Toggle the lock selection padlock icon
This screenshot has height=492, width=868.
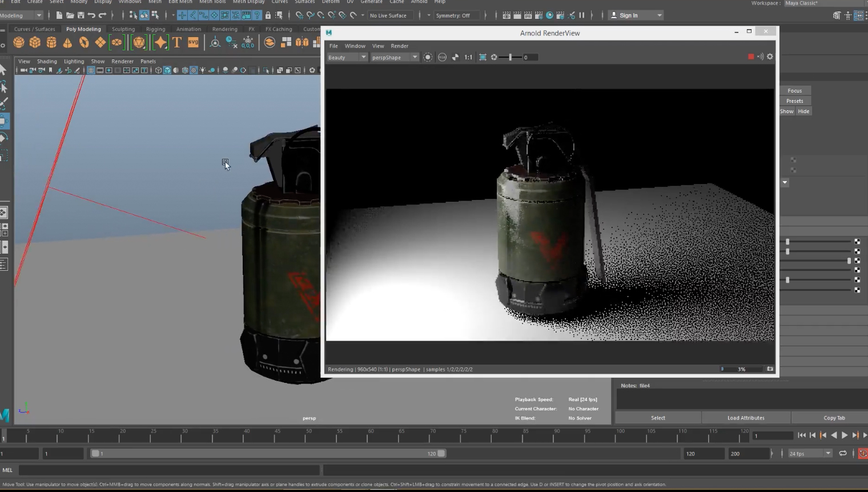coord(268,15)
